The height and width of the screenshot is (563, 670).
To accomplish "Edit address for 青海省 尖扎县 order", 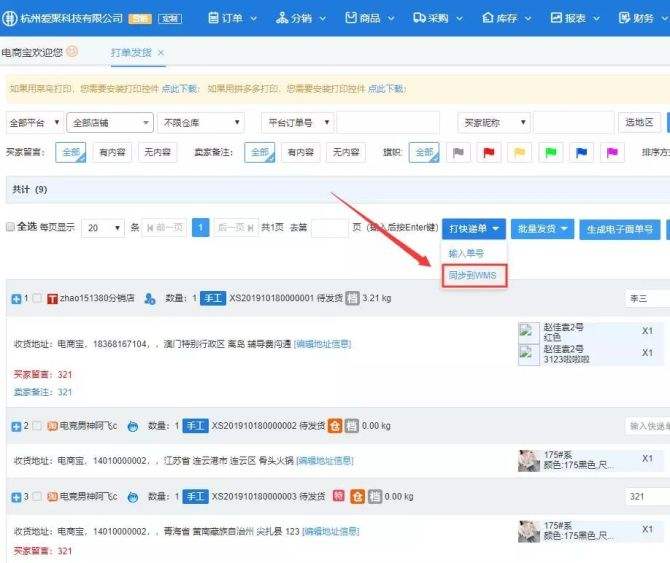I will click(x=331, y=531).
